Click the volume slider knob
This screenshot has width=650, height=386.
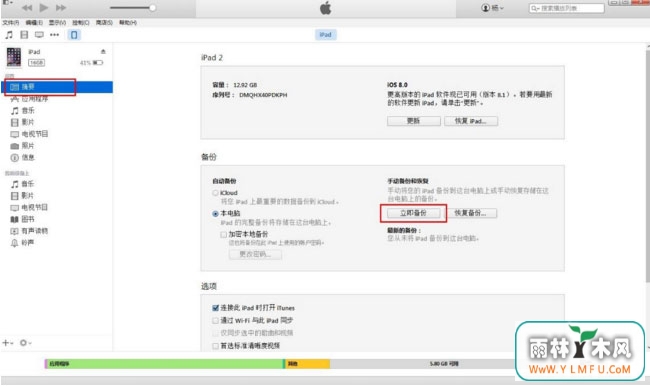(x=153, y=7)
